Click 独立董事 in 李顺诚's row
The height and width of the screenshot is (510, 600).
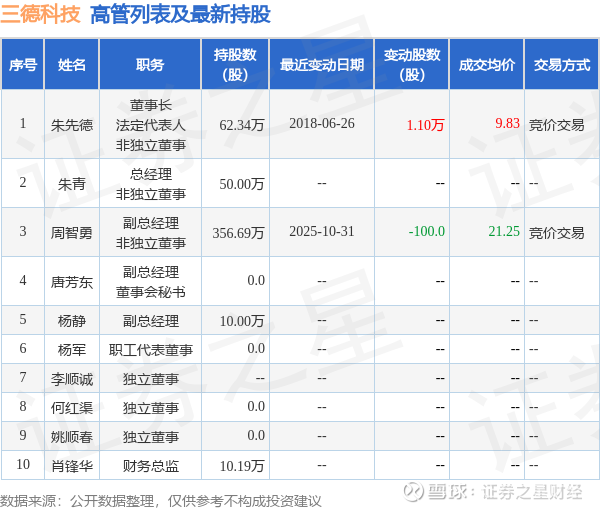point(150,379)
